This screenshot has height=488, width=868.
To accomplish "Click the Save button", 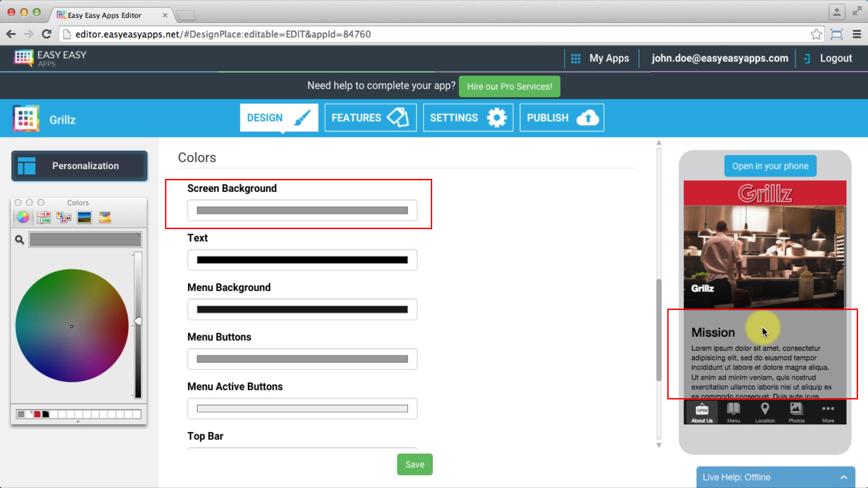I will point(415,464).
